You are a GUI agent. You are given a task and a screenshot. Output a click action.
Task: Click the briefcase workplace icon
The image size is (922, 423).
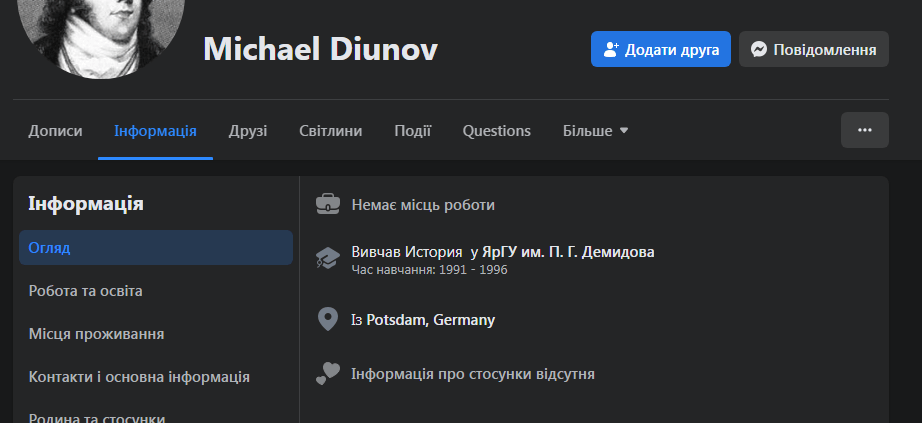pos(327,204)
